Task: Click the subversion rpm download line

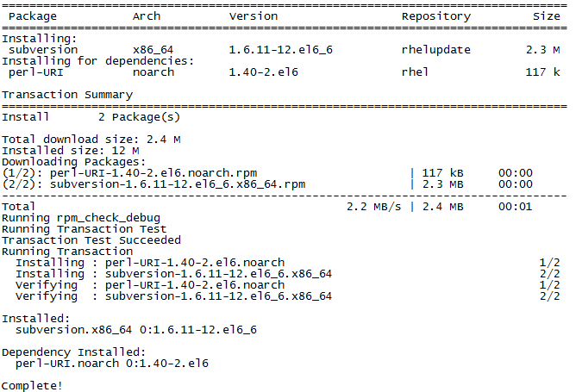Action: click(153, 184)
